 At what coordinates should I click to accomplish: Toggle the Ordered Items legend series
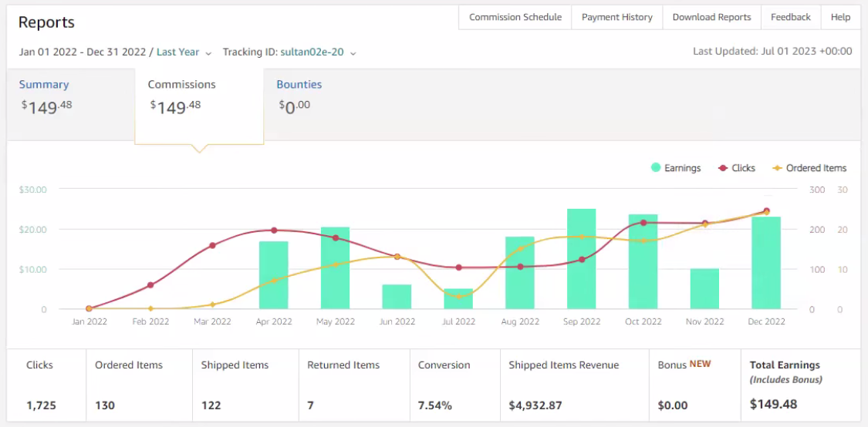tap(809, 167)
